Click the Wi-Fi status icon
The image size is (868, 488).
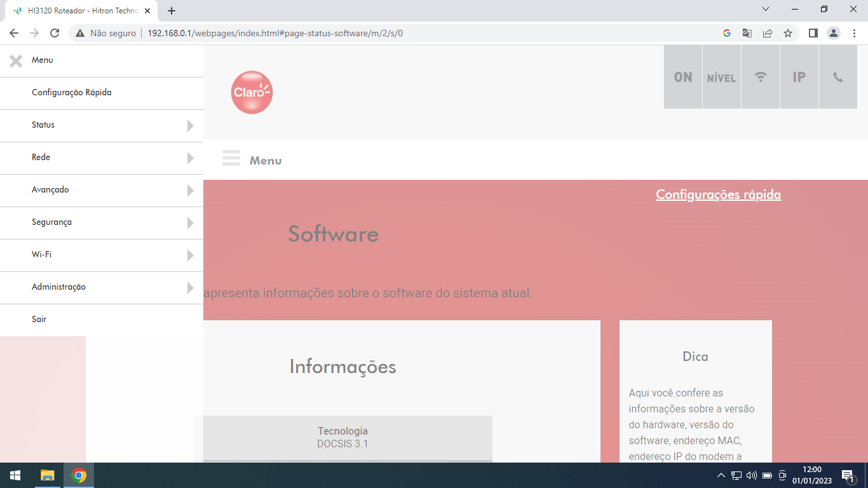[x=761, y=77]
